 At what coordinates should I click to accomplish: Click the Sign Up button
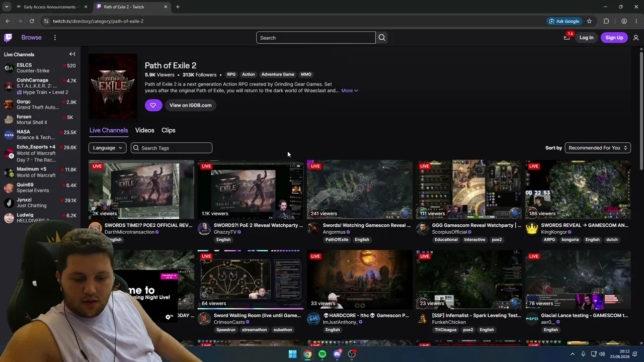tap(614, 38)
